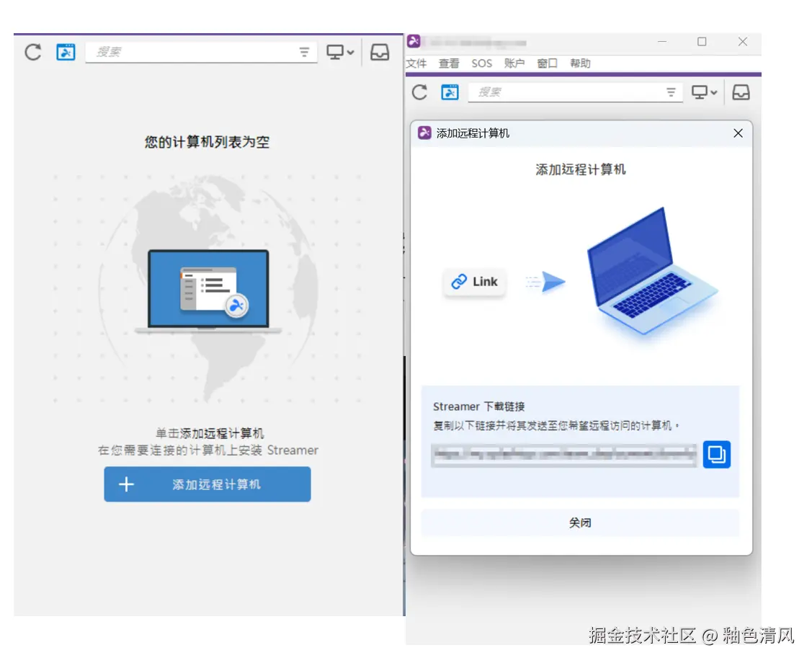Expand the monitor dropdown in right window

click(705, 92)
